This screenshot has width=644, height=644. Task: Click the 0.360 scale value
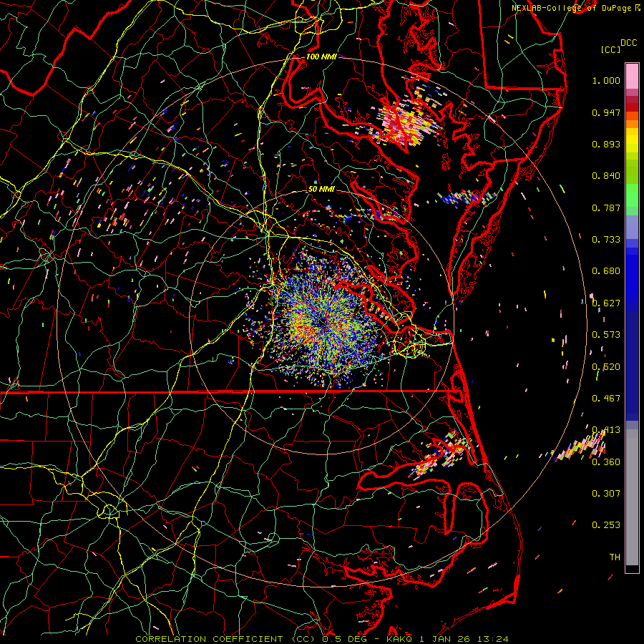606,462
